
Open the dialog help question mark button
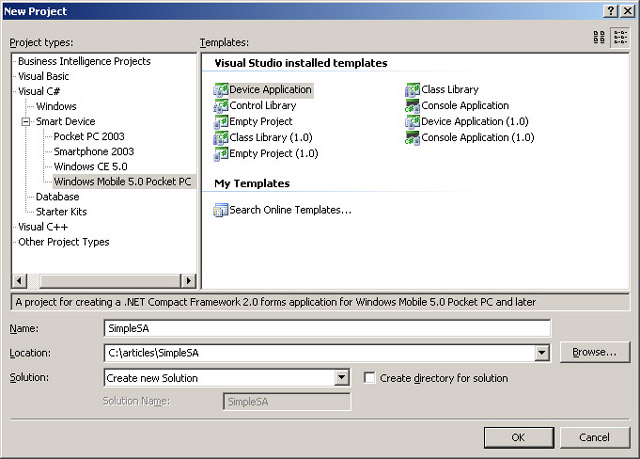[611, 11]
